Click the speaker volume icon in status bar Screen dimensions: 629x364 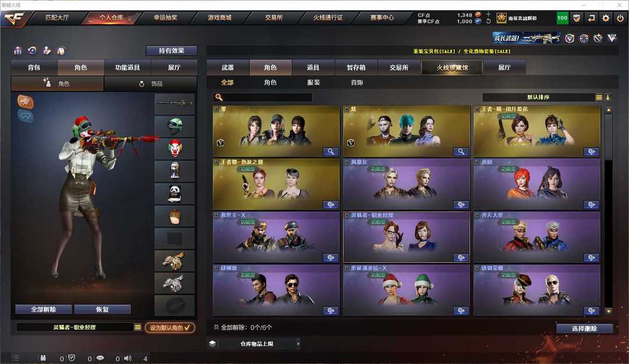128,358
